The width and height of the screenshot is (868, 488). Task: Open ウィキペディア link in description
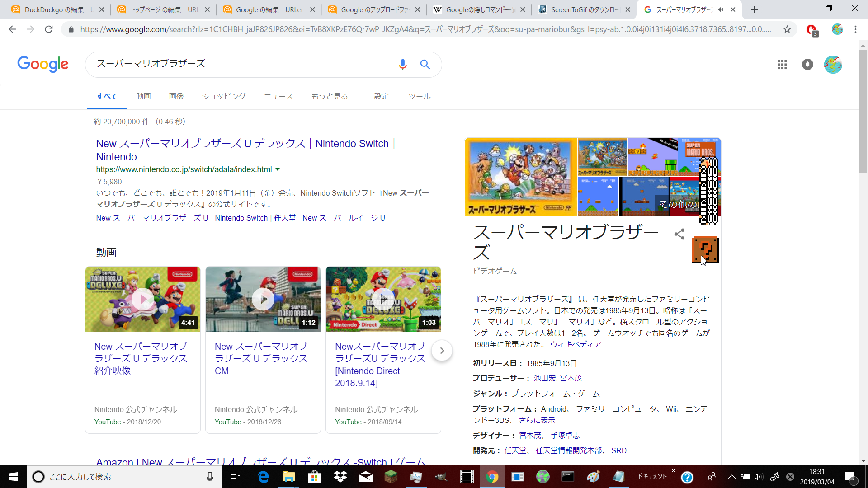[x=576, y=344]
